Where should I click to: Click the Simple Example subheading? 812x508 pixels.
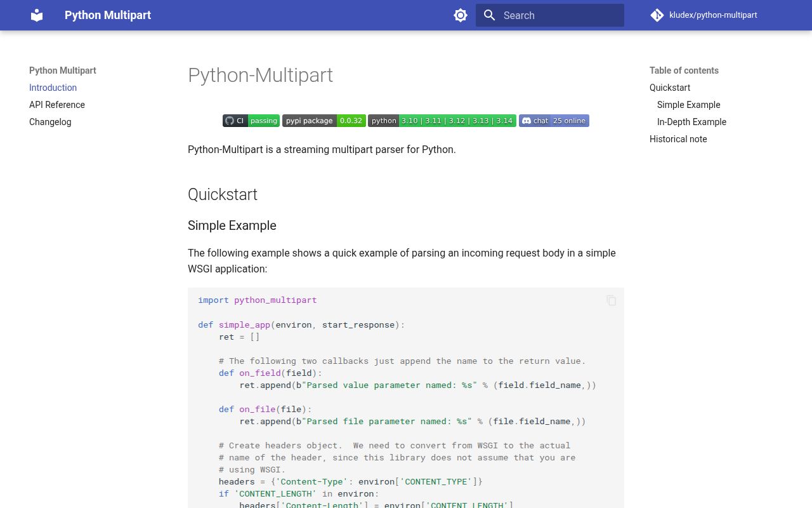click(232, 225)
